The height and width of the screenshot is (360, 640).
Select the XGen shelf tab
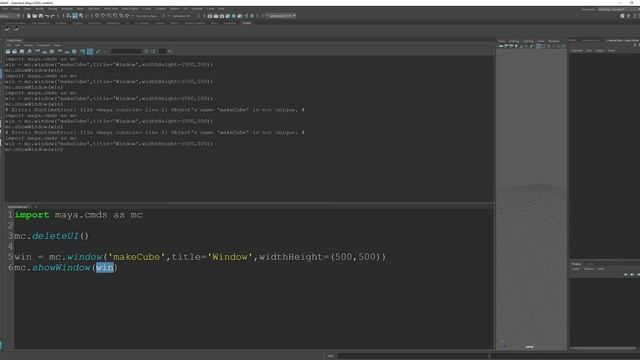tap(247, 23)
